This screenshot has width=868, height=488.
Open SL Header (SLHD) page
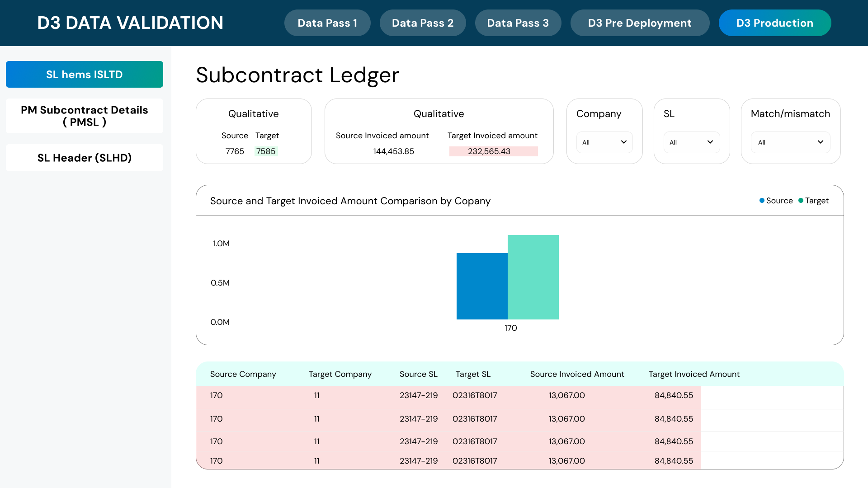pos(85,158)
